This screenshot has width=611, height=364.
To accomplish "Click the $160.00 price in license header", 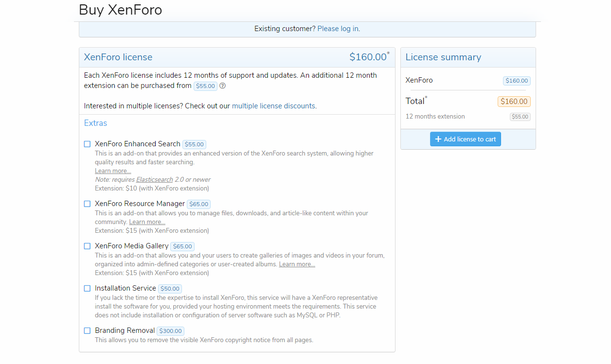I will coord(369,57).
